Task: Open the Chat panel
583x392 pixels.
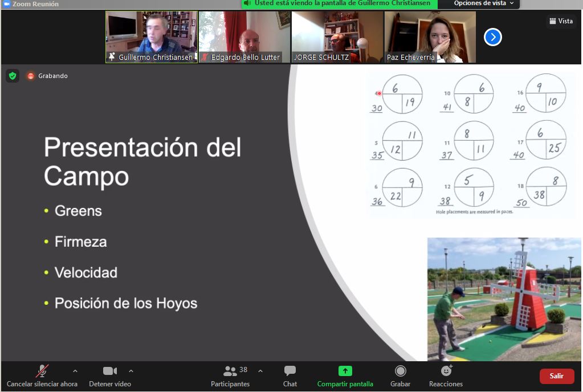Action: point(290,375)
